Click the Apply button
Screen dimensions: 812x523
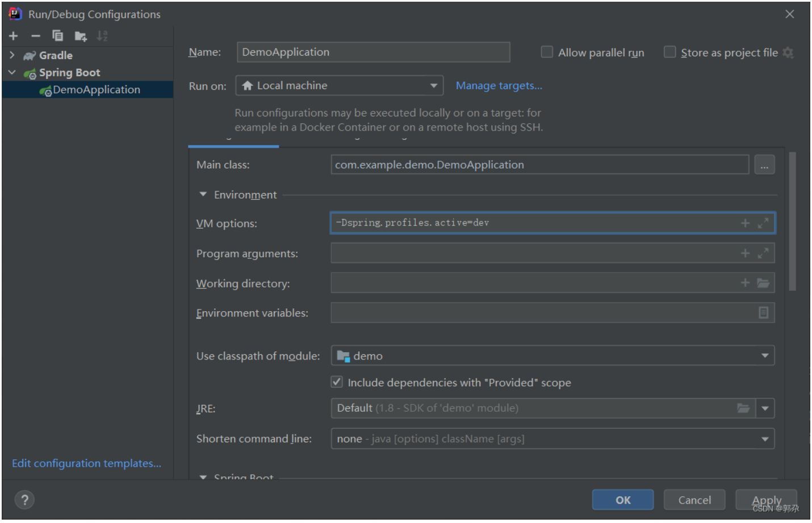pos(767,500)
